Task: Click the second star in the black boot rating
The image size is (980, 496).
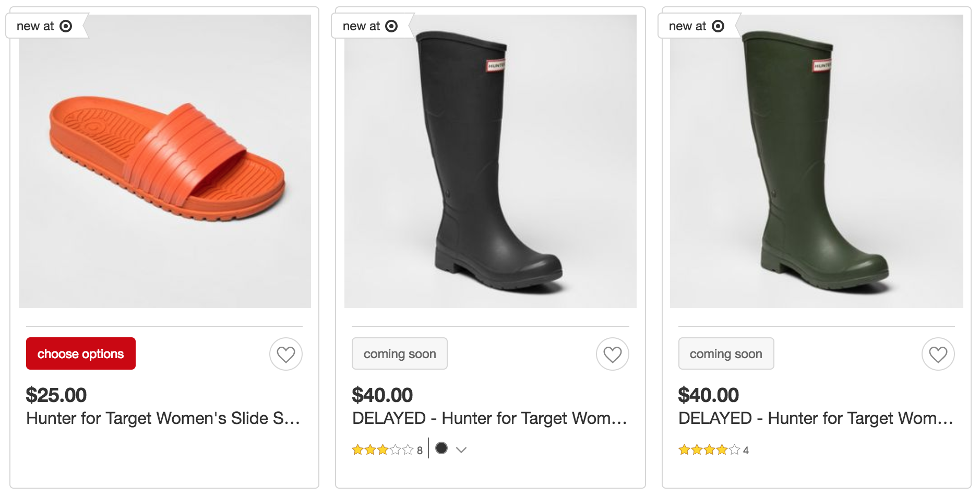Action: click(x=369, y=449)
